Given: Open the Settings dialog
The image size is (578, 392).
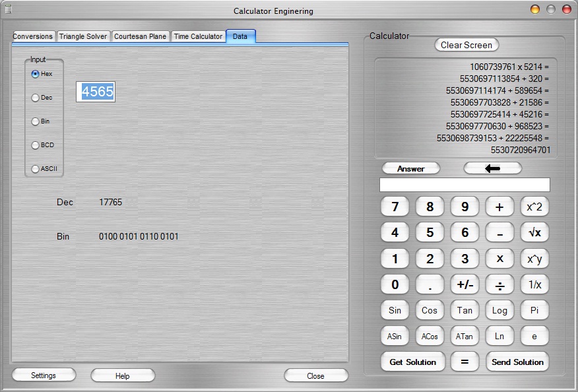Looking at the screenshot, I should tap(44, 376).
